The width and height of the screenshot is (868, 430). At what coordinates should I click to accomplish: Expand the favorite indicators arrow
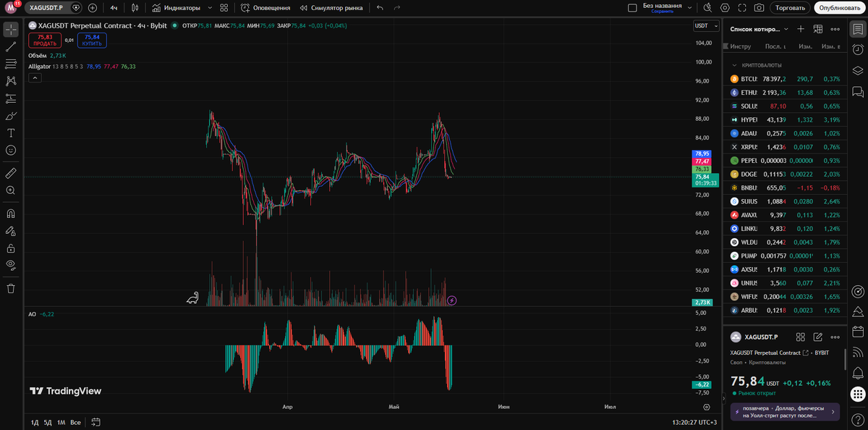coord(210,8)
